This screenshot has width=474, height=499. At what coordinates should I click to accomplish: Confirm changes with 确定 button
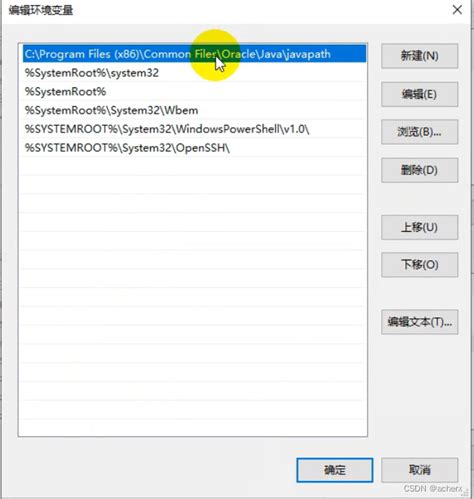(x=335, y=470)
